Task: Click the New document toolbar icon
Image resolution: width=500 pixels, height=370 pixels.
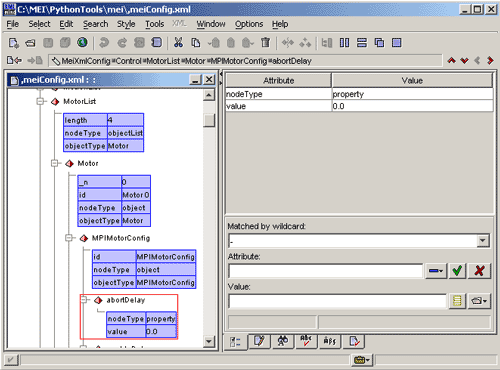Action: tap(14, 43)
